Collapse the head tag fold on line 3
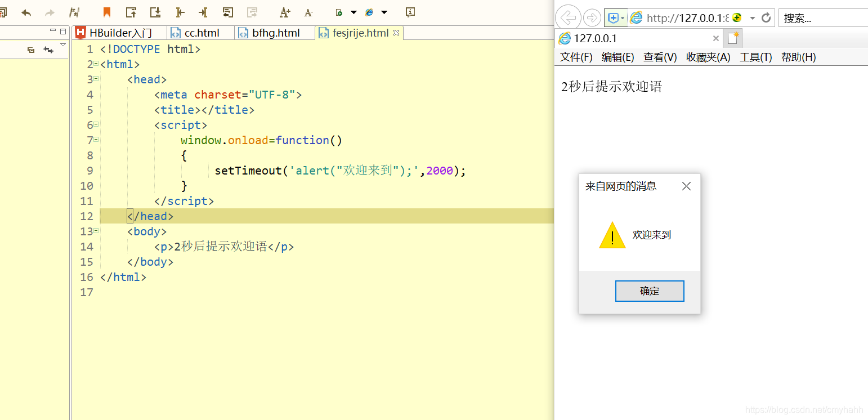Image resolution: width=868 pixels, height=420 pixels. pyautogui.click(x=96, y=79)
